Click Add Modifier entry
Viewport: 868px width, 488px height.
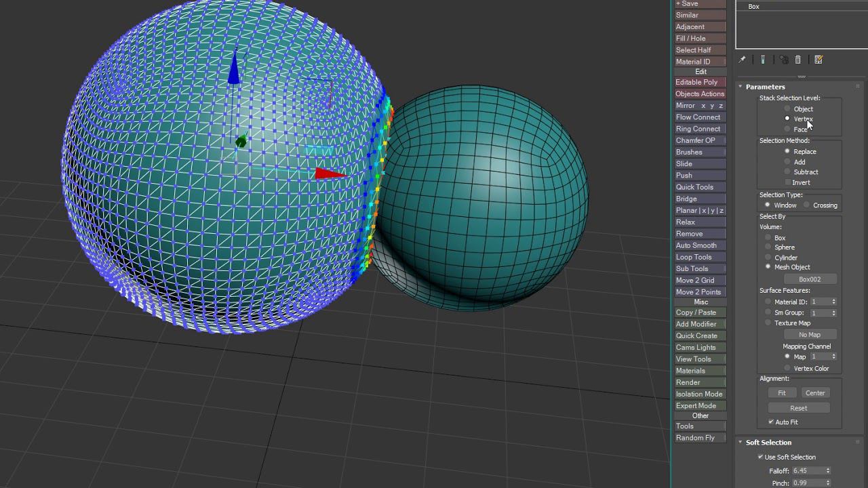point(700,324)
